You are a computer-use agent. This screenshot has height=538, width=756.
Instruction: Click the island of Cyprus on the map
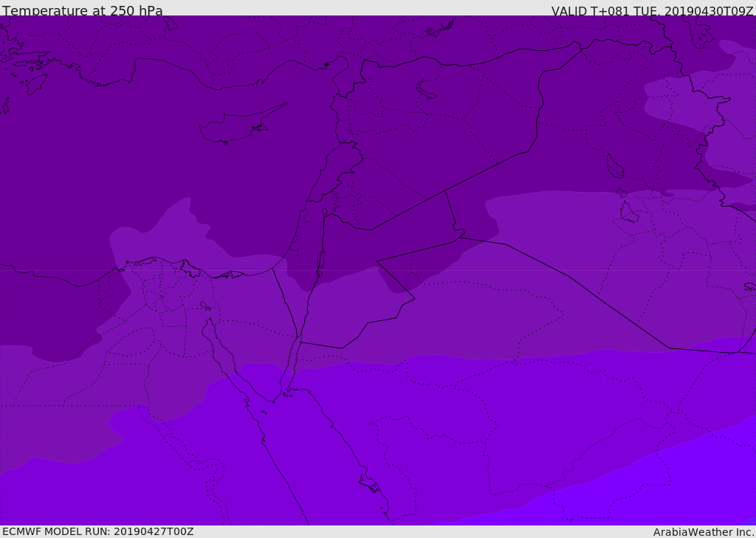[242, 125]
